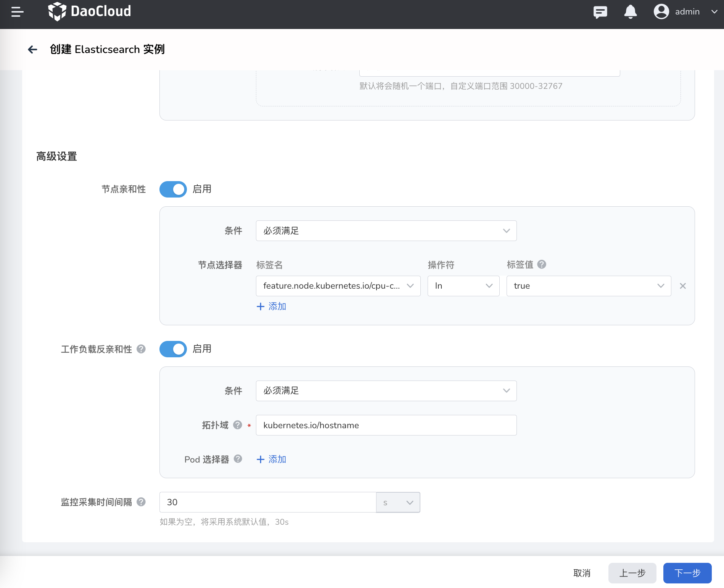Toggle the workload anti-affinity switch
724x588 pixels.
(x=173, y=349)
